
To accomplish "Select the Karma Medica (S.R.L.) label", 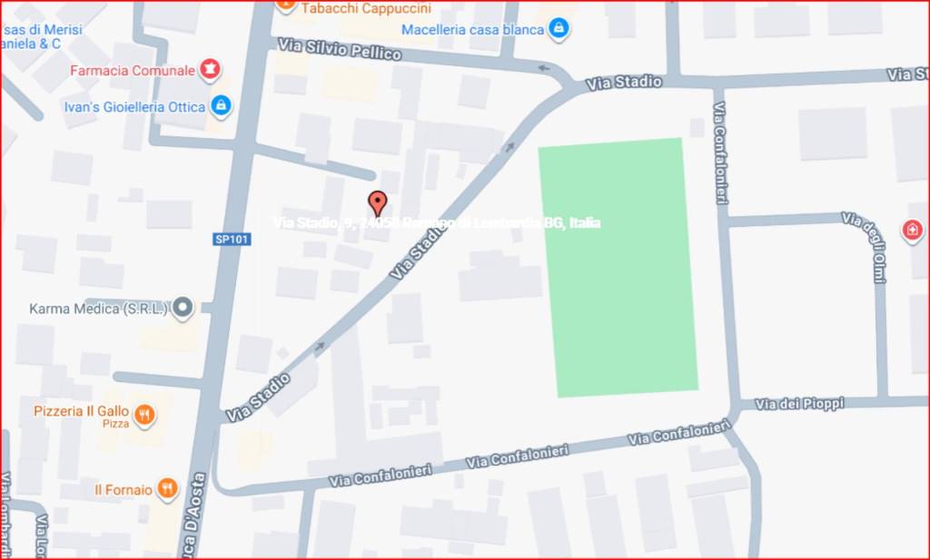I will coord(99,309).
